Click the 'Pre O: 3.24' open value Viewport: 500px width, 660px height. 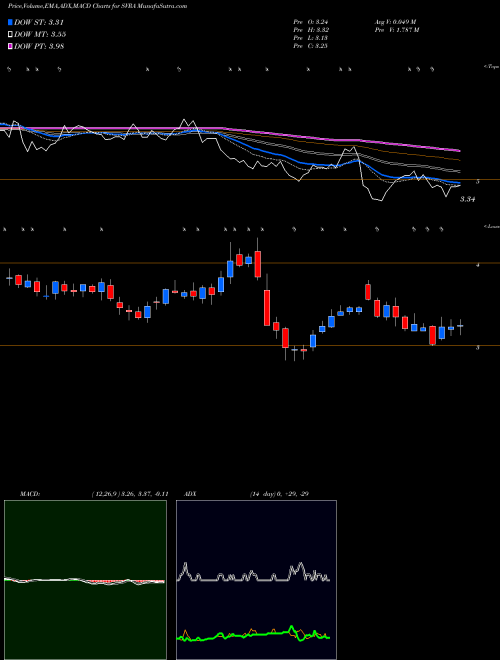tap(311, 22)
